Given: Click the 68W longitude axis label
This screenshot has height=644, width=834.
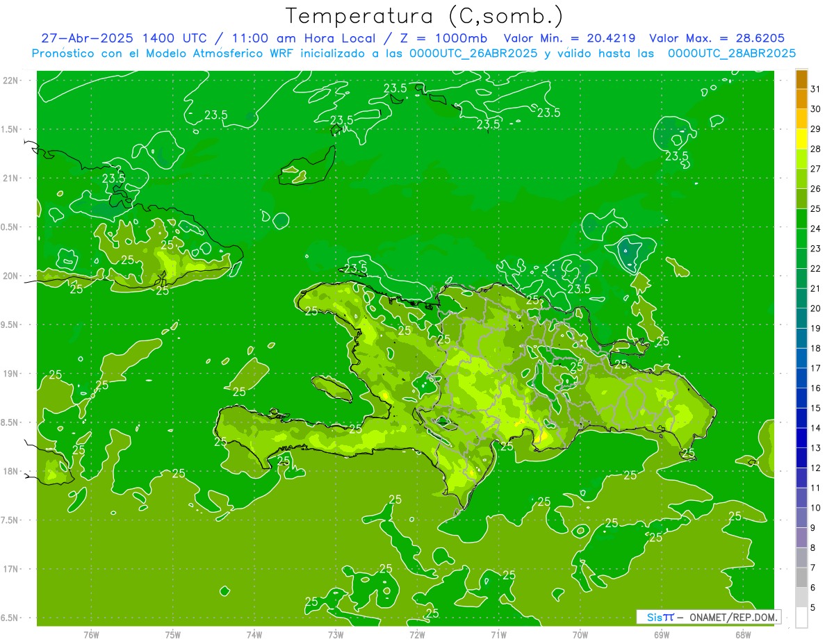Looking at the screenshot, I should pyautogui.click(x=743, y=635).
